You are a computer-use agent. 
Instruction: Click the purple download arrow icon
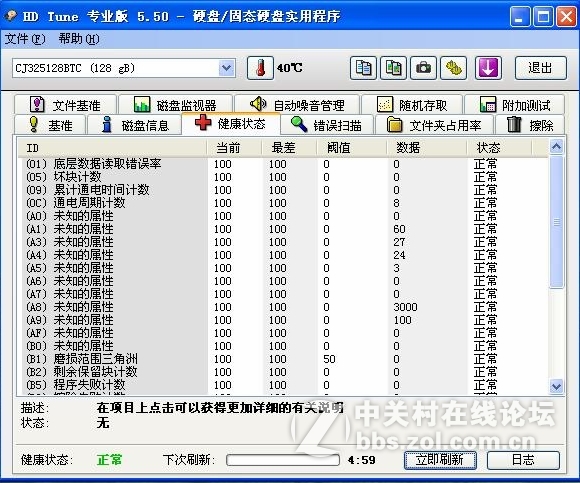click(x=488, y=68)
